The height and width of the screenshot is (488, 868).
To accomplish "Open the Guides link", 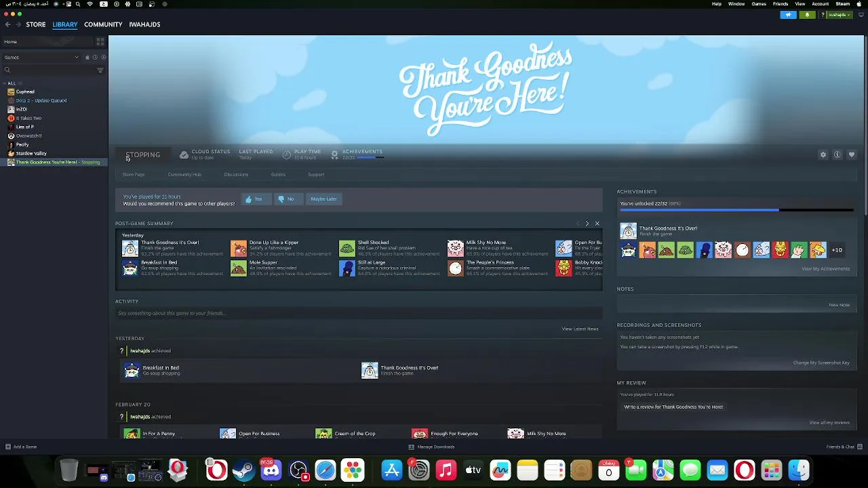I will click(x=278, y=174).
